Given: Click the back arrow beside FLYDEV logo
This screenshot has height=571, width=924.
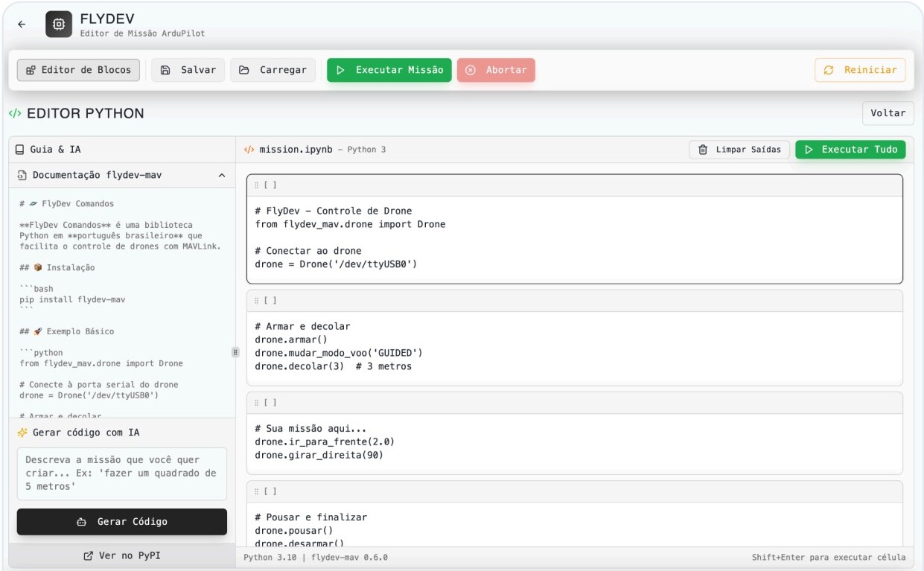Looking at the screenshot, I should point(22,24).
